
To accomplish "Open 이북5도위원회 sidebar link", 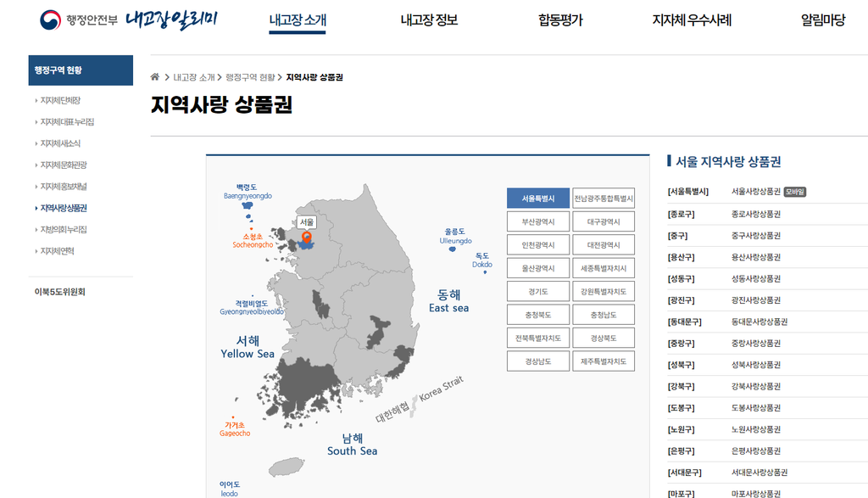I will pos(60,292).
